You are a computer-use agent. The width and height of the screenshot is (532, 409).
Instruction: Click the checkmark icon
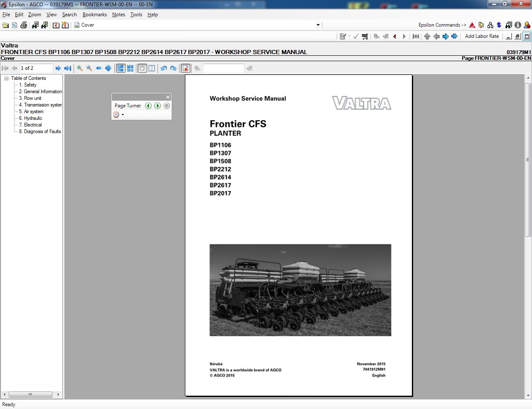(x=356, y=36)
